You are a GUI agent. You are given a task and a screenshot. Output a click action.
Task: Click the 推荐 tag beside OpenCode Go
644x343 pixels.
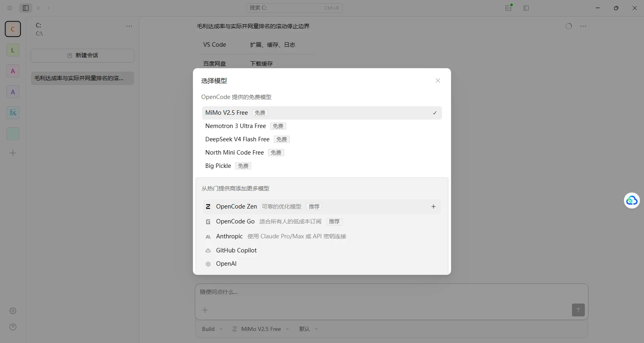(334, 221)
